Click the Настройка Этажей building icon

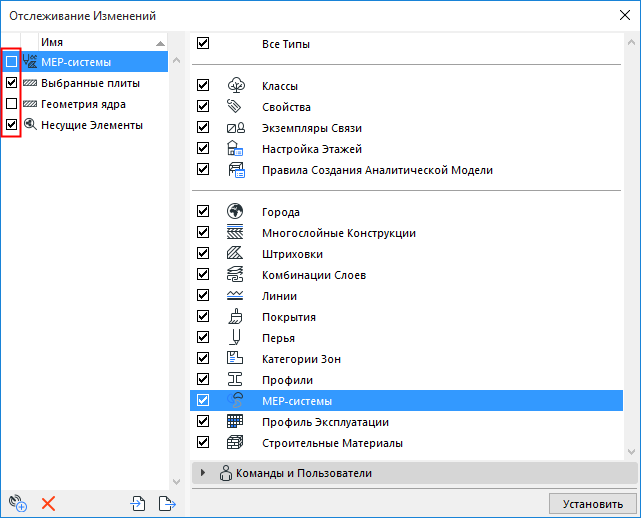coord(235,148)
